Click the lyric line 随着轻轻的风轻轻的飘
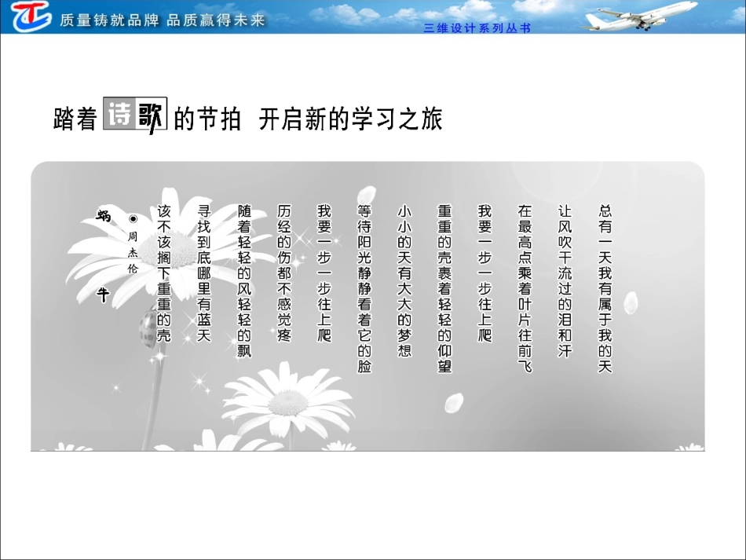Viewport: 746px width, 560px height. 244,280
